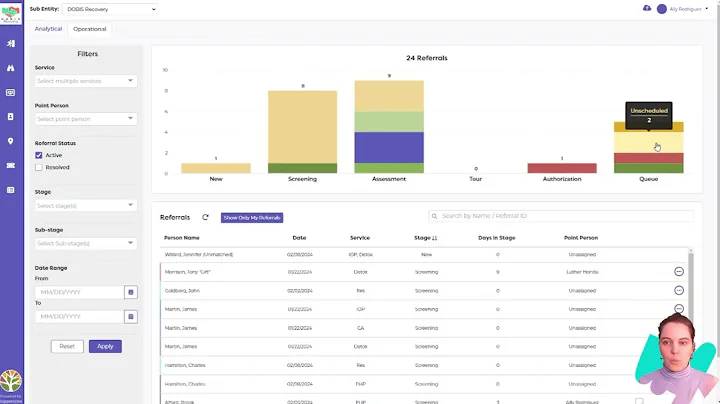Click the DOBIS Recovery logo in sidebar
This screenshot has width=720, height=404.
[11, 13]
